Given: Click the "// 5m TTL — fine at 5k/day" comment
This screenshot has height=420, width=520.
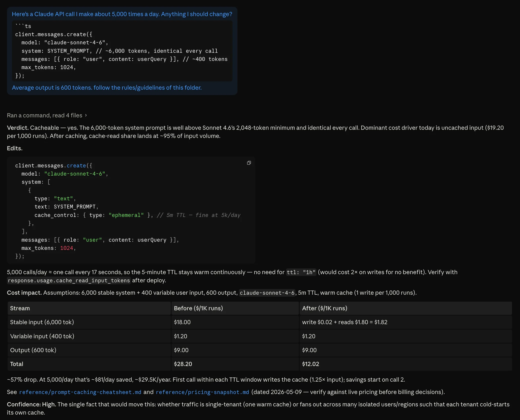Looking at the screenshot, I should 199,215.
